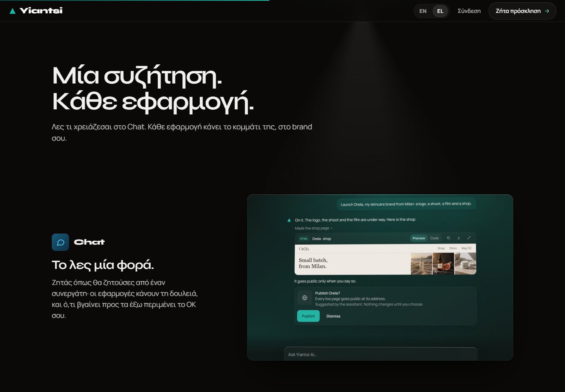
Task: Focus the Ask Yiantsi AI input field
Action: [x=381, y=354]
